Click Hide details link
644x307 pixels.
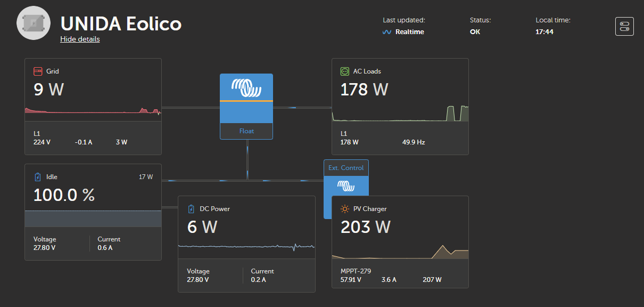click(80, 39)
